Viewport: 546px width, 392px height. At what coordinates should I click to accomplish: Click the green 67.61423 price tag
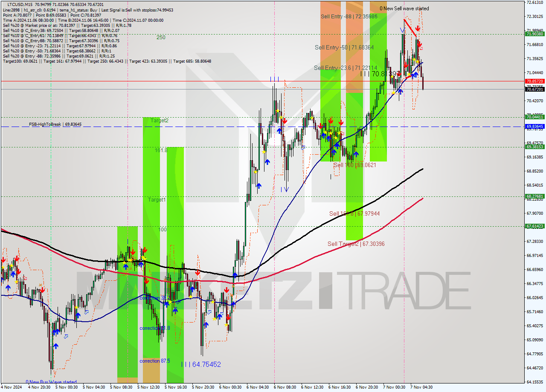point(535,226)
